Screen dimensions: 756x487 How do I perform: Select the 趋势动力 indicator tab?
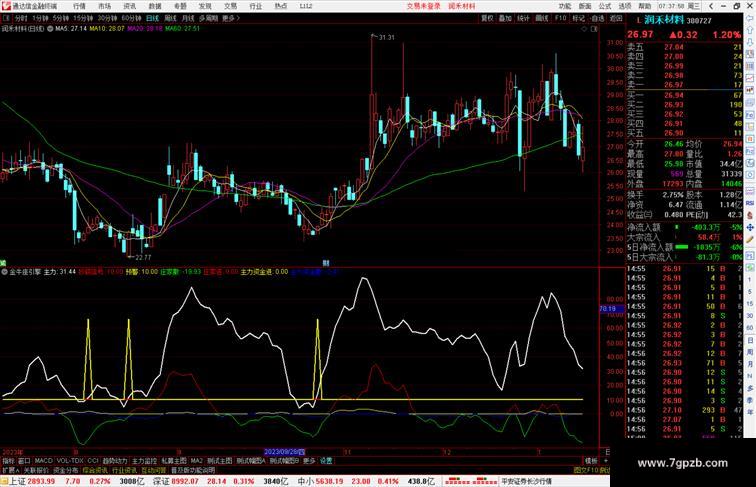coord(115,461)
